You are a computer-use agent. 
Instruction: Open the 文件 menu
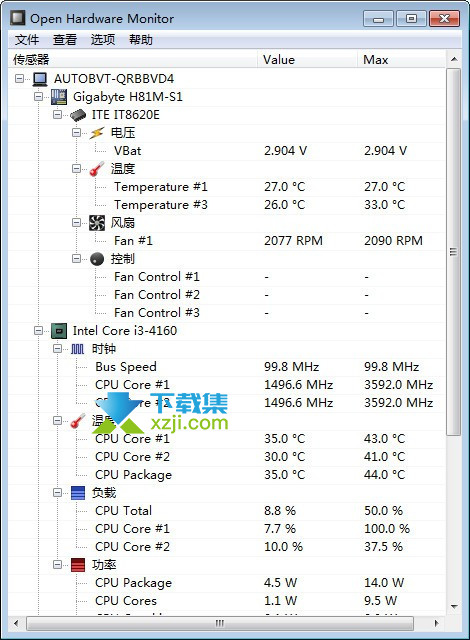pyautogui.click(x=27, y=40)
